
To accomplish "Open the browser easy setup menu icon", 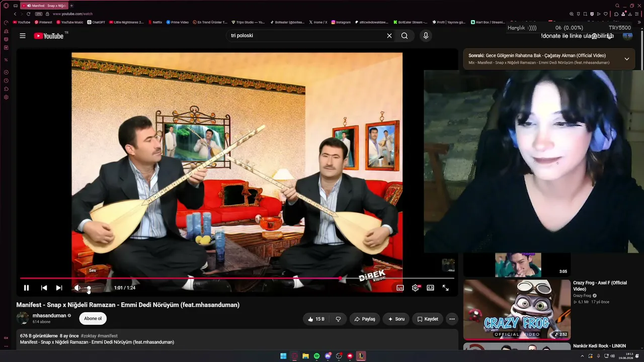I will point(637,14).
